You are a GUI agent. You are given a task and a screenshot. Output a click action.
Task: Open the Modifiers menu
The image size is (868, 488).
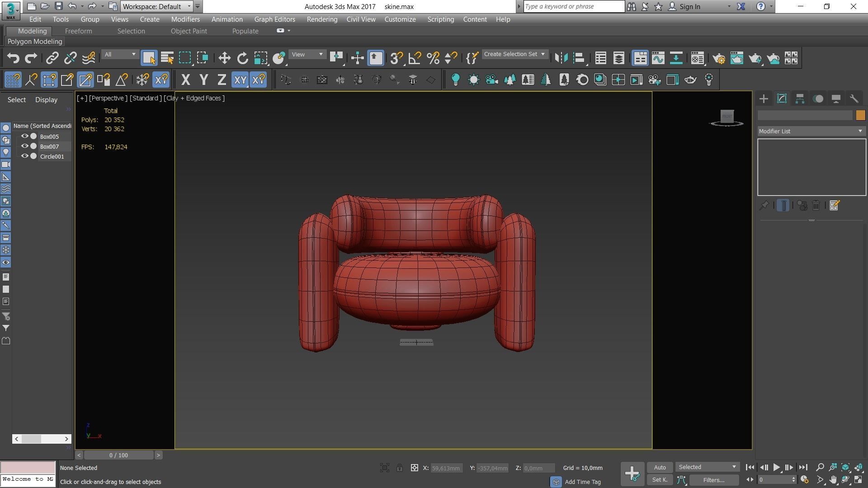[x=185, y=19]
